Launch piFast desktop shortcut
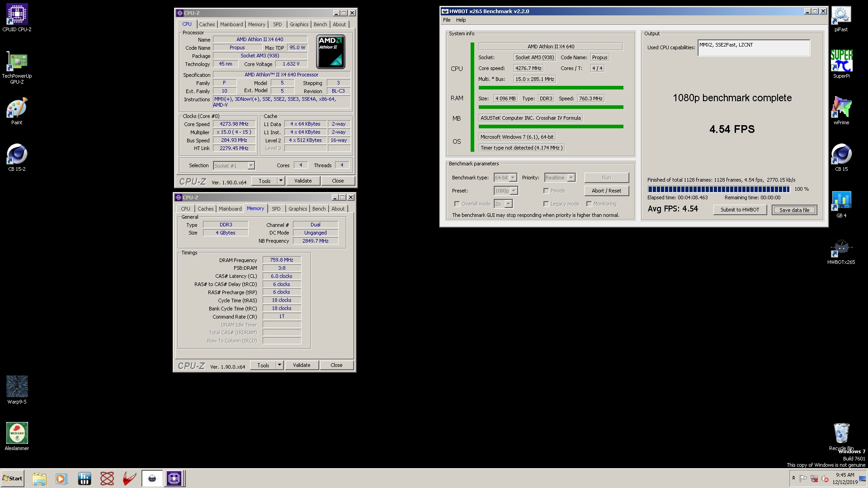Viewport: 868px width, 488px height. pyautogui.click(x=841, y=18)
